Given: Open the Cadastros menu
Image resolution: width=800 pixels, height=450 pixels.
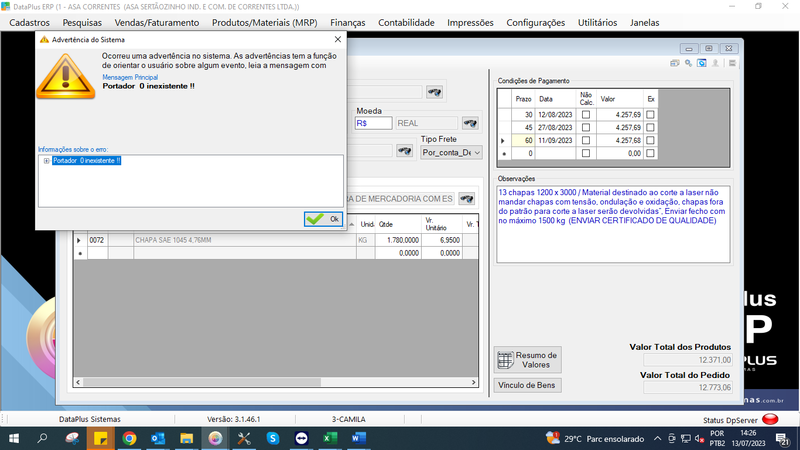Looking at the screenshot, I should pyautogui.click(x=30, y=22).
